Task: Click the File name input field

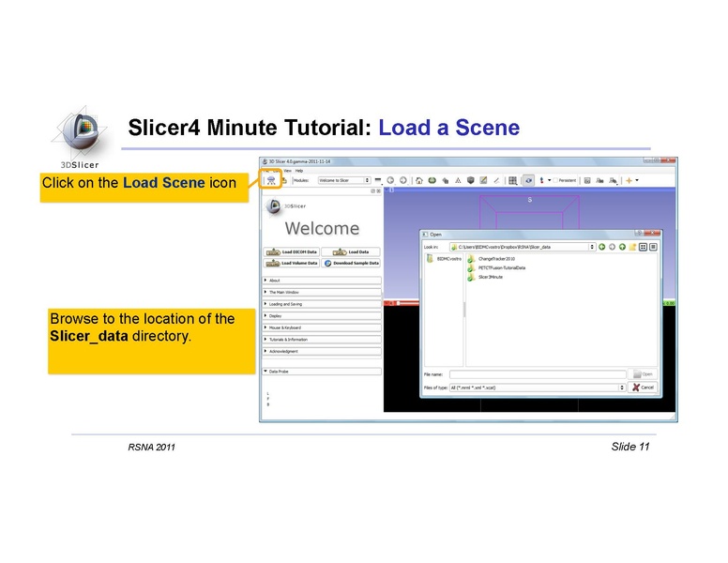Action: coord(538,374)
